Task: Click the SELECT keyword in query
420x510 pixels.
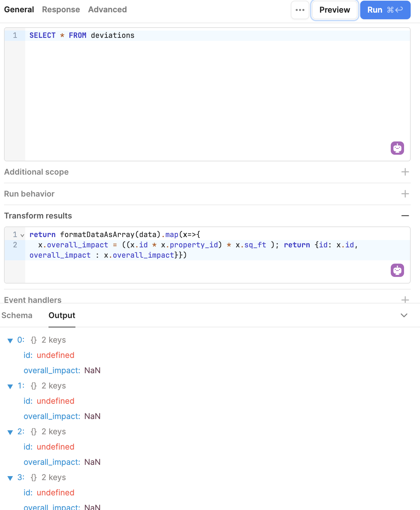Action: (43, 36)
